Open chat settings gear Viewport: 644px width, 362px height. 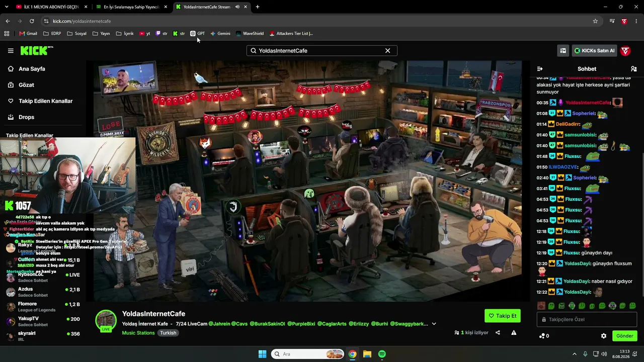coord(604,336)
